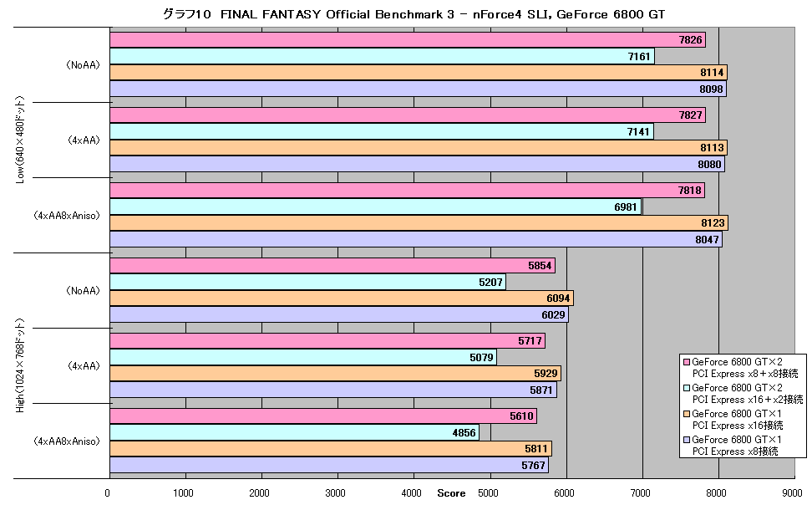This screenshot has height=505, width=812.
Task: Click the bar value 7826
Action: click(690, 40)
